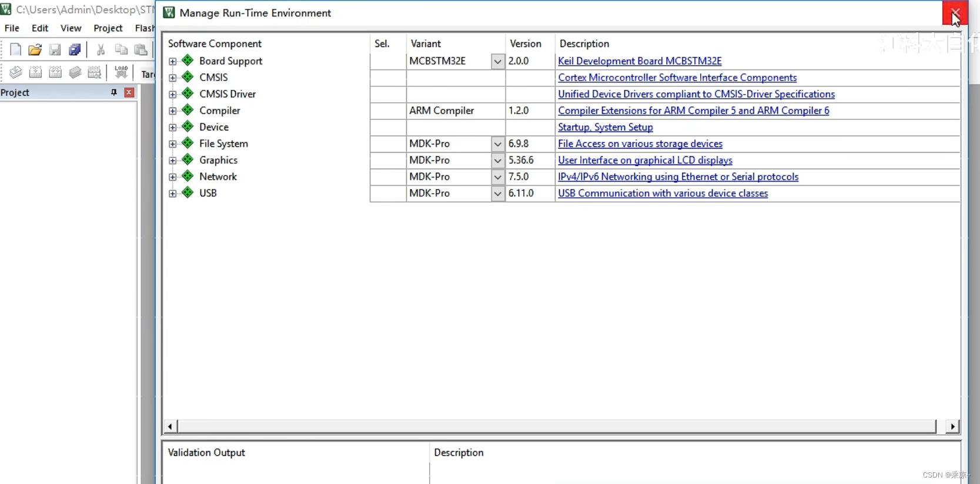Click the Sel. column header

coord(382,43)
